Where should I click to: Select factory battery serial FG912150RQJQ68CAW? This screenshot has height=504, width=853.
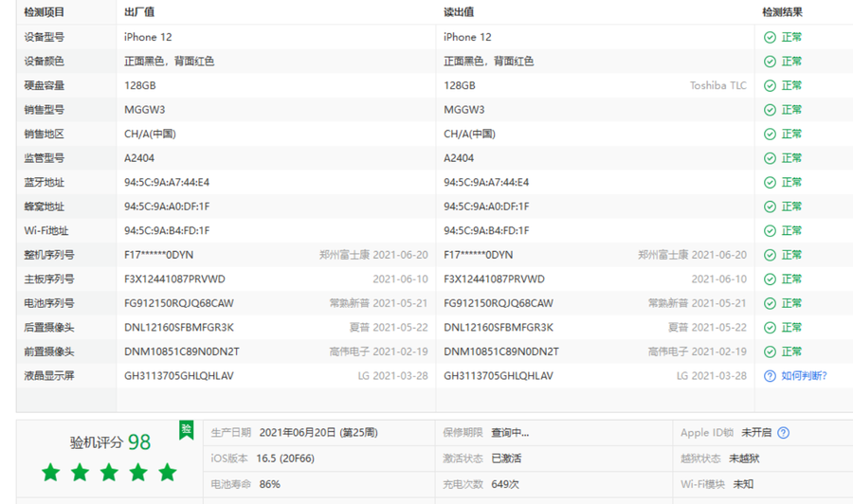coord(179,303)
